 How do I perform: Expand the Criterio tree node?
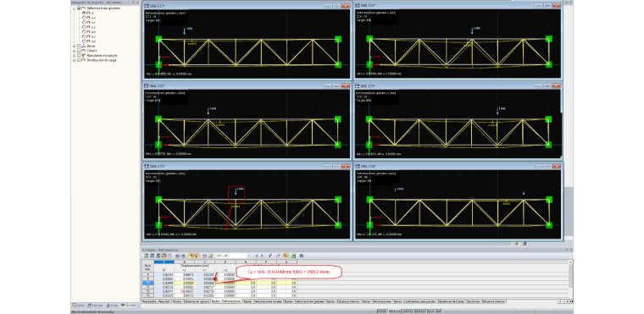pos(74,51)
